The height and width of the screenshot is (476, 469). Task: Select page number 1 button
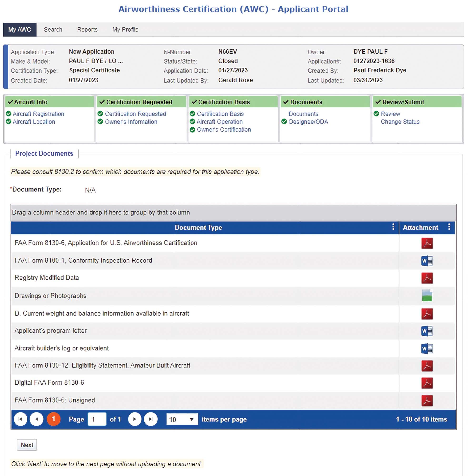[54, 419]
